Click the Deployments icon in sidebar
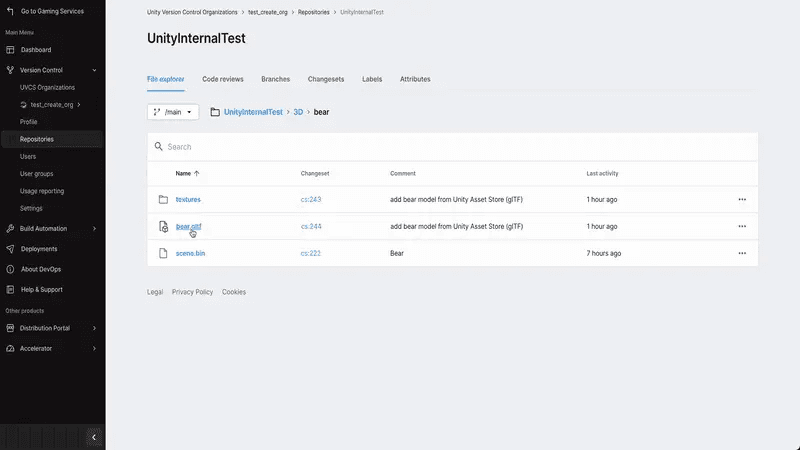The width and height of the screenshot is (800, 450). [x=11, y=249]
